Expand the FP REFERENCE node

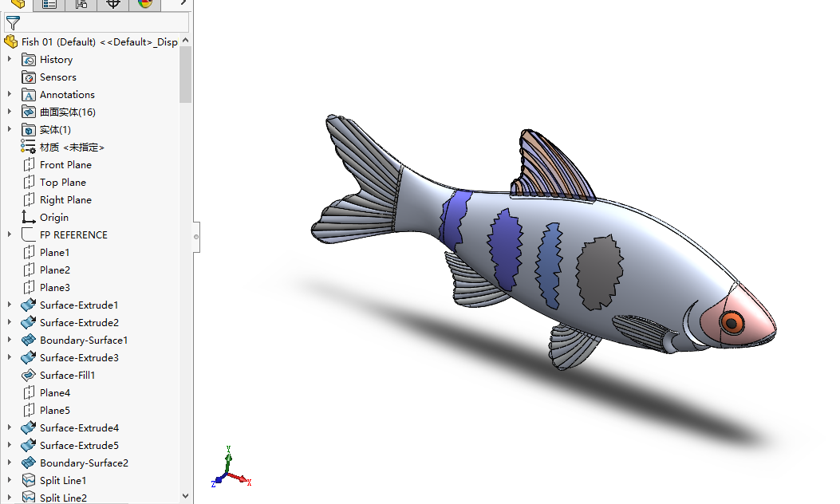point(9,234)
